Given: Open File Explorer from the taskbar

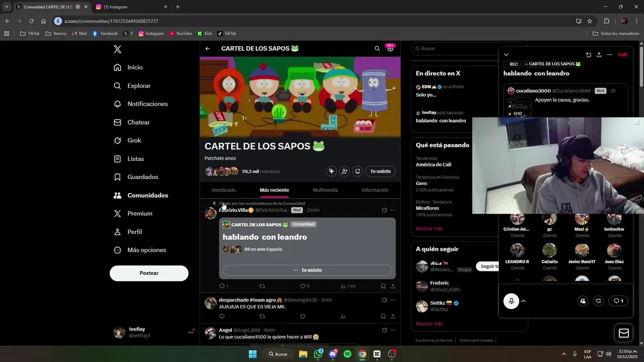Looking at the screenshot, I should (303, 354).
